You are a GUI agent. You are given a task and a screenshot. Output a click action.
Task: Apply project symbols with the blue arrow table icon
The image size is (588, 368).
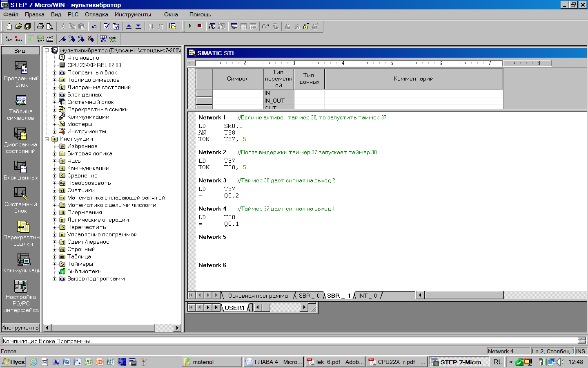(x=103, y=39)
